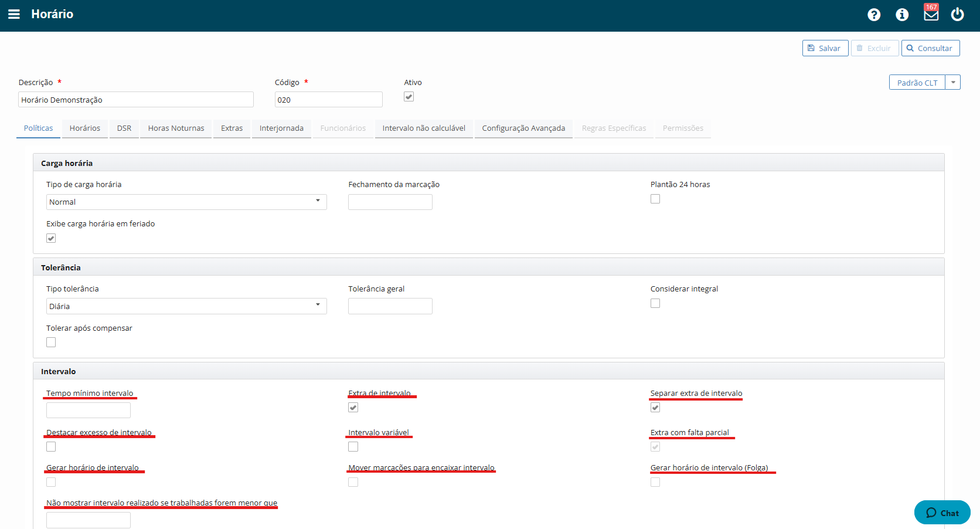Open the information icon in header

point(902,15)
